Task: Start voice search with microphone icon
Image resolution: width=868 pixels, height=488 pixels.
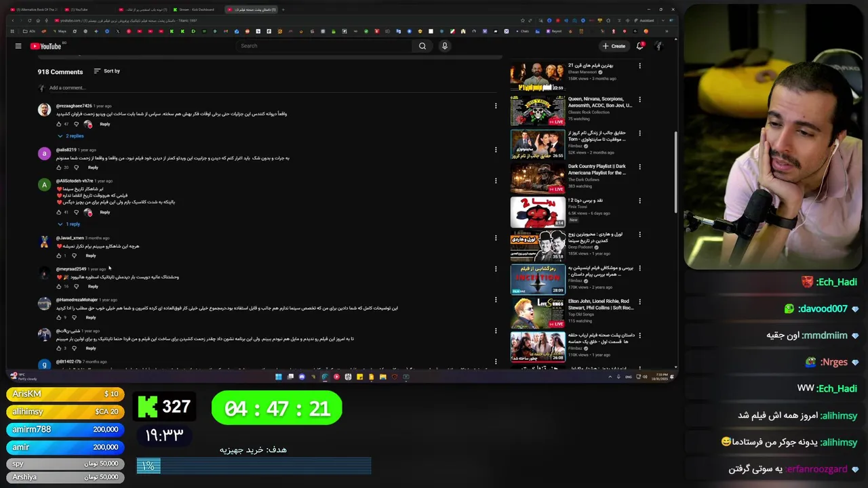Action: tap(445, 46)
